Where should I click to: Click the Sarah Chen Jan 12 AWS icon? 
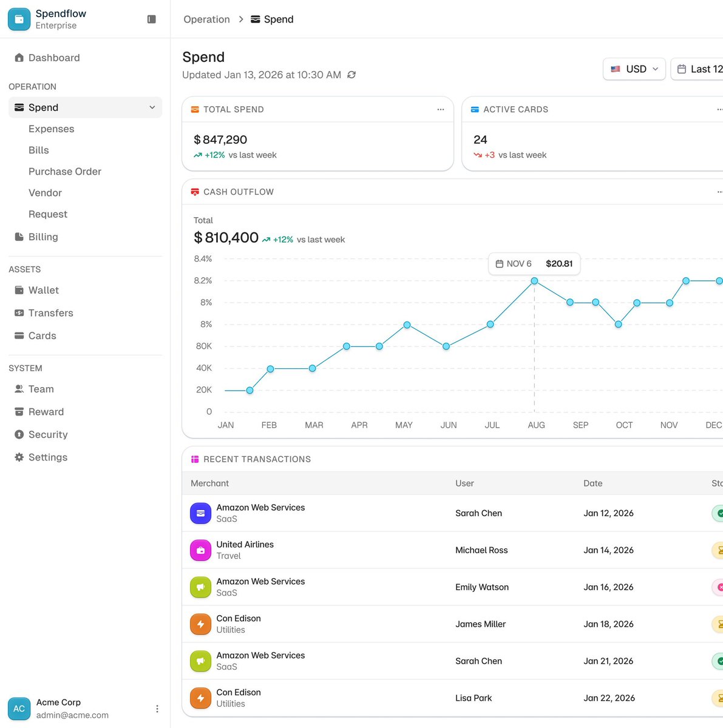tap(200, 513)
